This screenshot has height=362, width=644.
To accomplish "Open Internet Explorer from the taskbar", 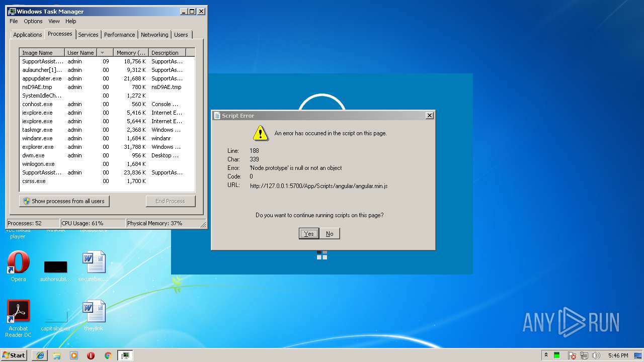I will click(x=40, y=355).
